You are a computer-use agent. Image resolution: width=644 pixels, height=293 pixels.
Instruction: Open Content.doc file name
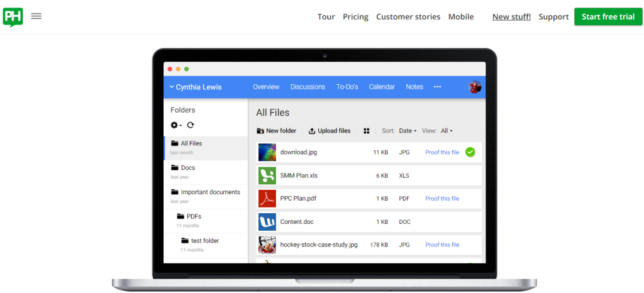click(x=297, y=221)
